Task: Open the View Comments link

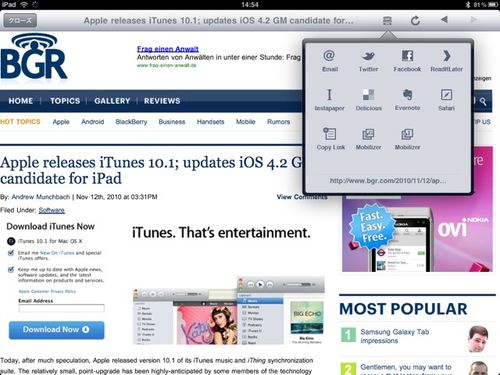Action: pos(302,197)
